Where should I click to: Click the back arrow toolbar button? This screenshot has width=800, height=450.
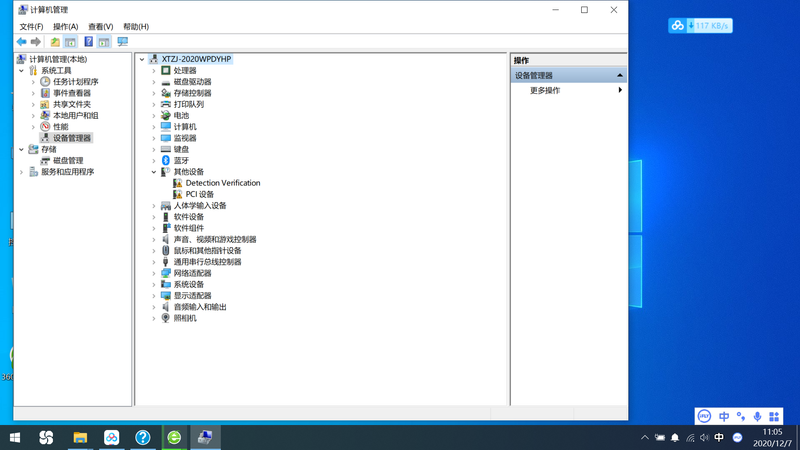point(21,42)
